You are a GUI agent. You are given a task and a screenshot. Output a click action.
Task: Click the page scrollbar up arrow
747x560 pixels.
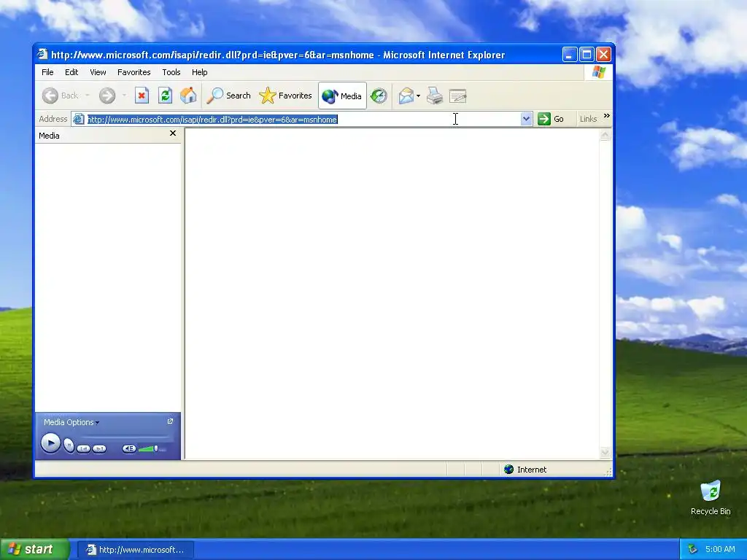(x=605, y=135)
